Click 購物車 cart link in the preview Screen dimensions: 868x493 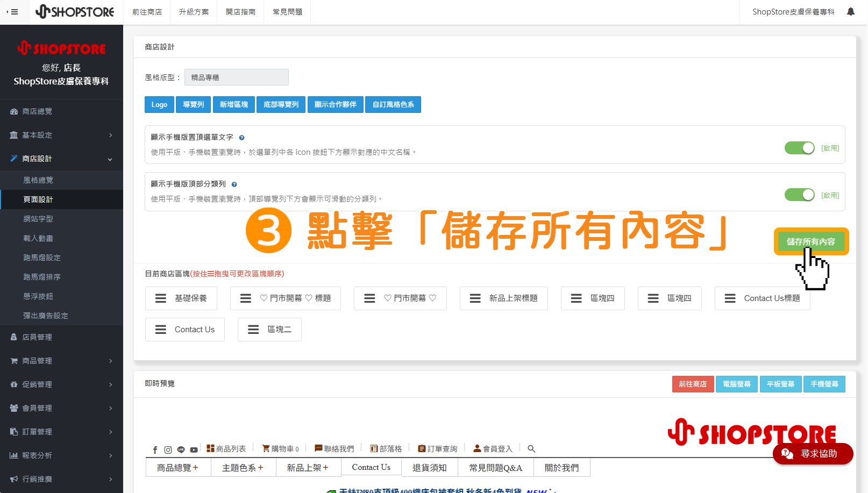point(281,449)
